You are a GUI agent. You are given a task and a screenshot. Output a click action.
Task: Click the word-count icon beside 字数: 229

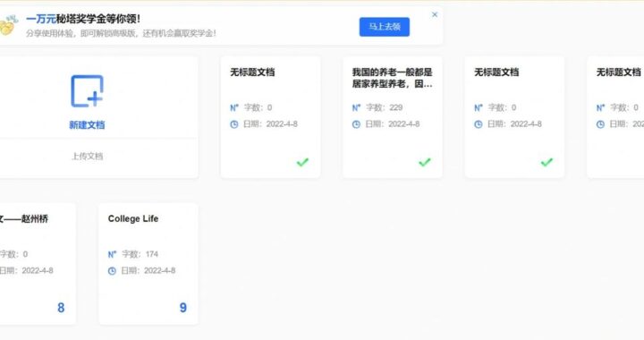[x=356, y=108]
